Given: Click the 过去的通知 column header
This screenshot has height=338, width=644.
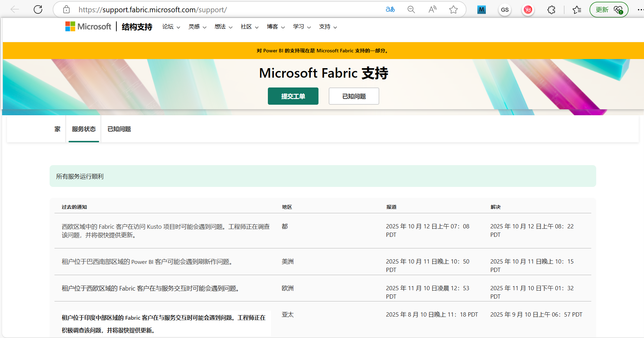Looking at the screenshot, I should pyautogui.click(x=75, y=207).
